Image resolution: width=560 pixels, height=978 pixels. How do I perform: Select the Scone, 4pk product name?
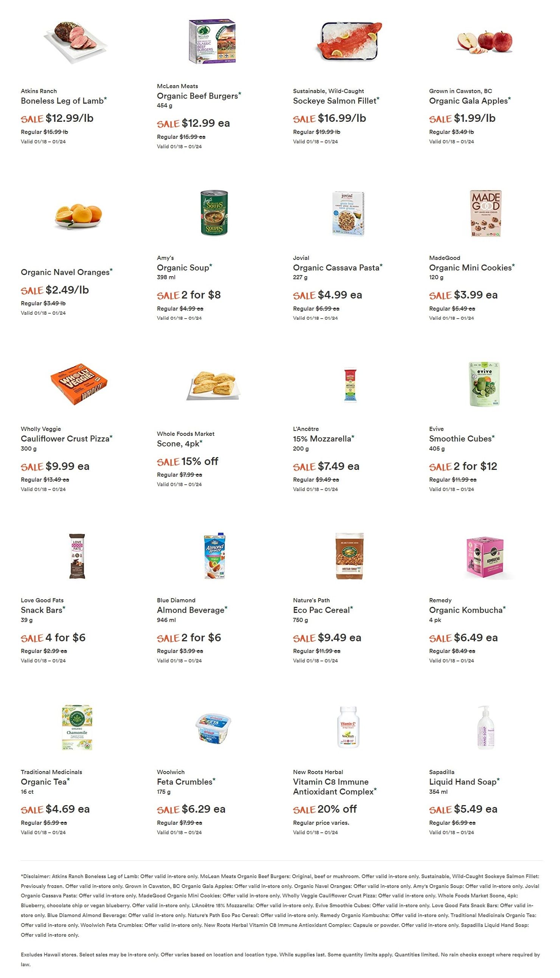(178, 444)
